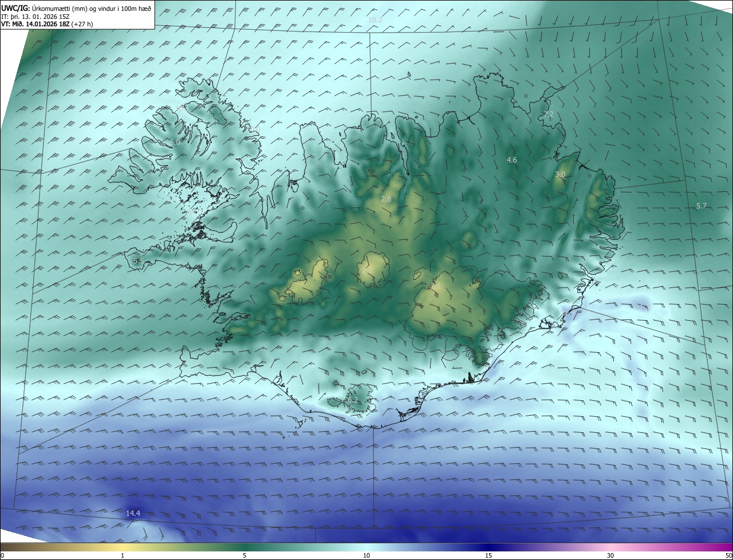This screenshot has height=560, width=733.
Task: Click the 30 tick on the color scale
Action: 610,555
